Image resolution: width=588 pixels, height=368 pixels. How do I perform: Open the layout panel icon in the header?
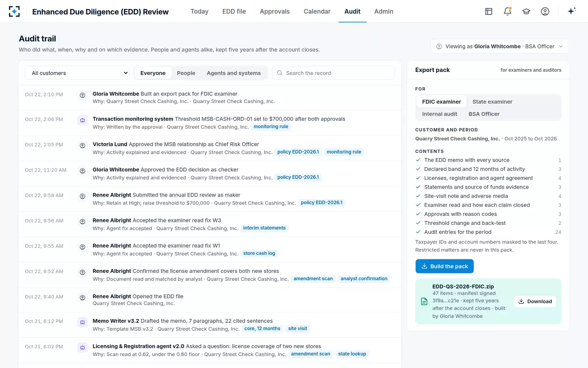[489, 11]
